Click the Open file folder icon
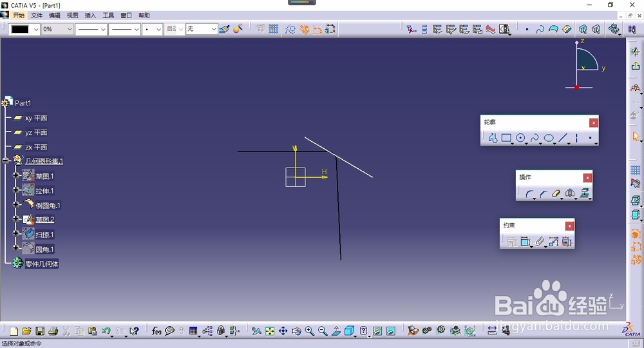Viewport: 644px width, 348px height. click(x=26, y=331)
